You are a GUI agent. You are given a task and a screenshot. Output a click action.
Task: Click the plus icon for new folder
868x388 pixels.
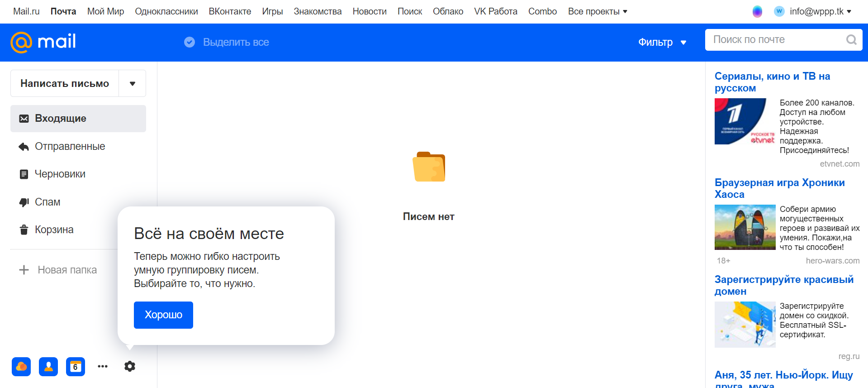click(x=24, y=270)
